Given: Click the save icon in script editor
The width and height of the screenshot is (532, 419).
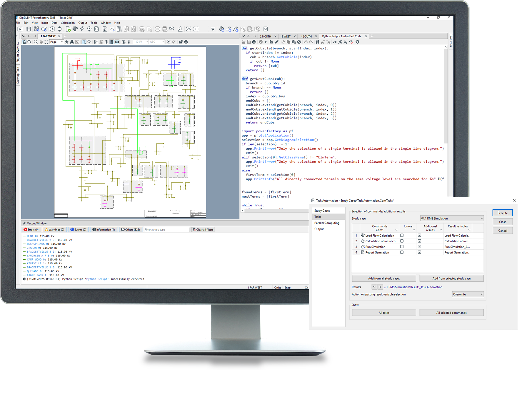Looking at the screenshot, I should [249, 42].
